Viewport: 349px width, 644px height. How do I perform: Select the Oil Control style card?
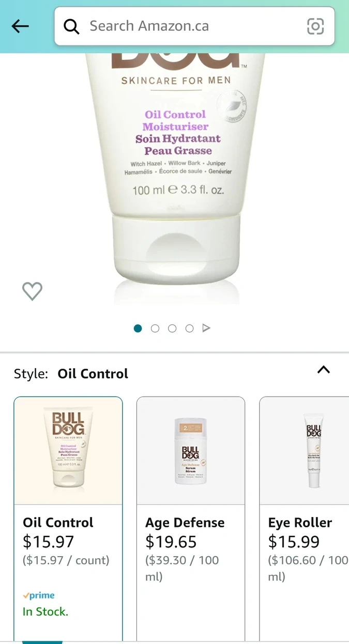click(68, 519)
